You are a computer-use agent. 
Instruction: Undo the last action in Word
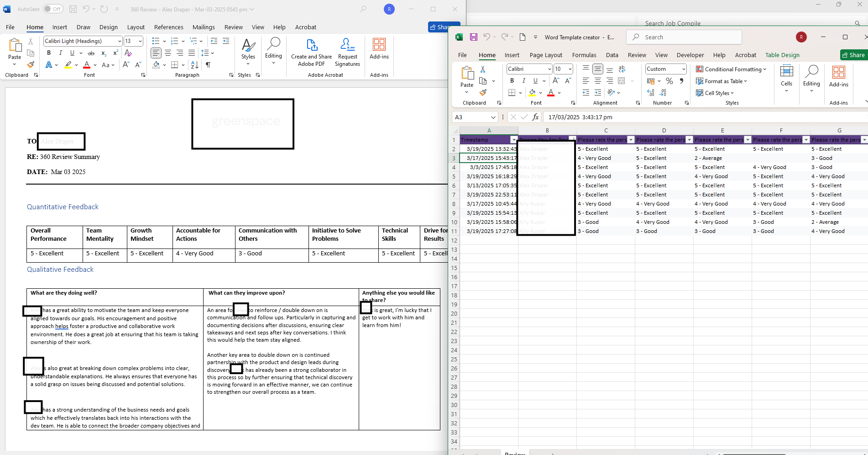[x=86, y=9]
